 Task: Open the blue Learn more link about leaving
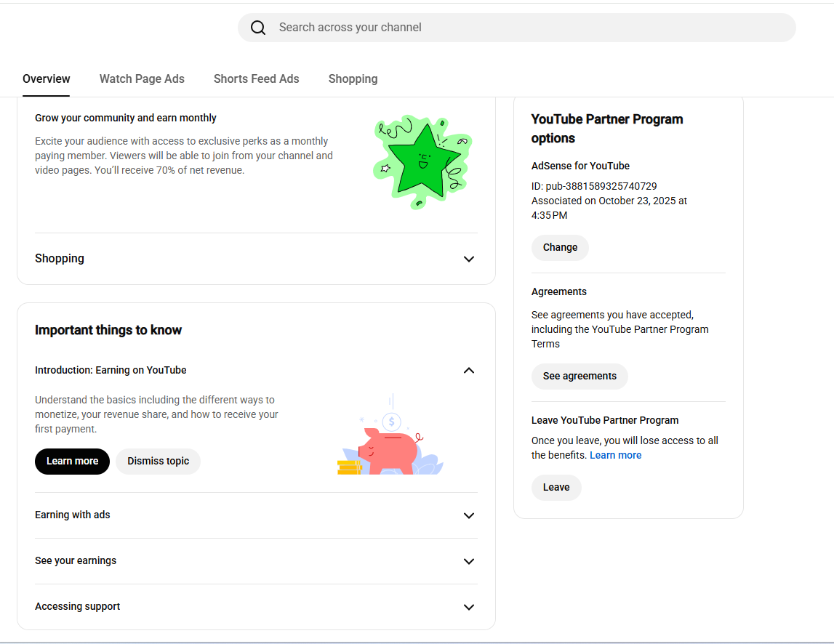coord(615,455)
